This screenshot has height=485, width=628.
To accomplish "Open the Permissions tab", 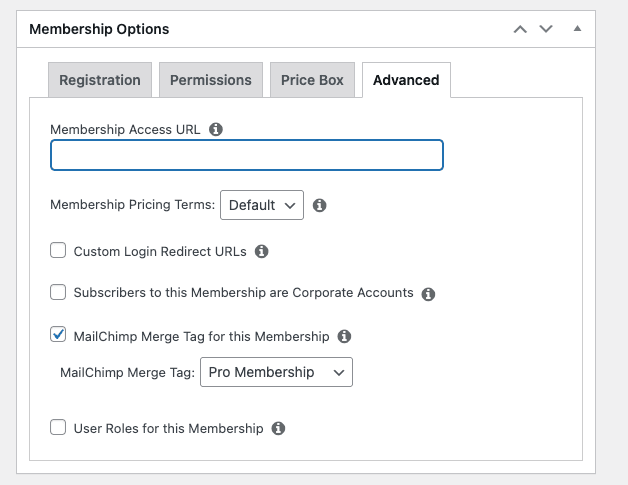I will pos(210,80).
